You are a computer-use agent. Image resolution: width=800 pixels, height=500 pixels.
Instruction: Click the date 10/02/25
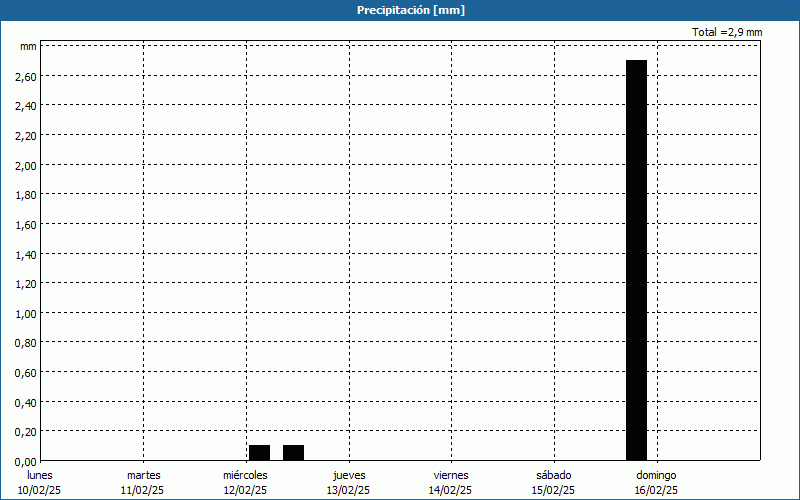coord(39,490)
